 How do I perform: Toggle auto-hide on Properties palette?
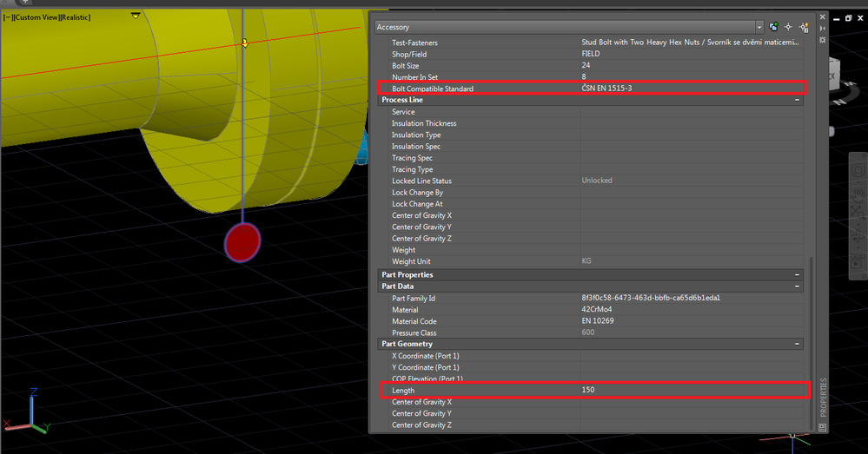pyautogui.click(x=823, y=28)
